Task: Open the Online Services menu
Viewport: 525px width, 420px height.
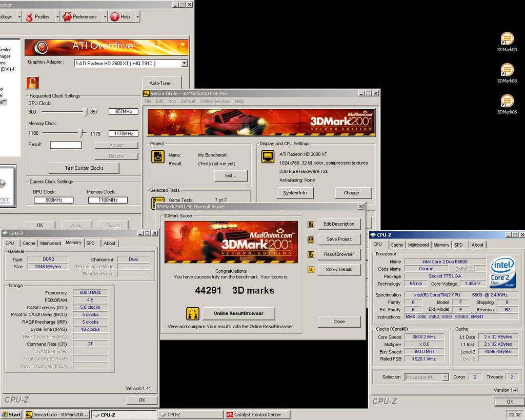Action: click(215, 101)
